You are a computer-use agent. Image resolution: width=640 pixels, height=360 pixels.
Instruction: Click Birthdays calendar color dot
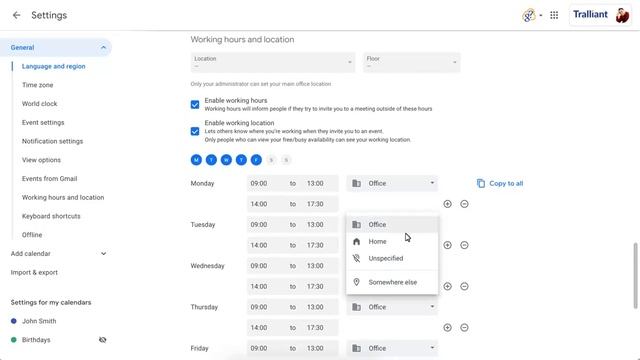click(x=13, y=340)
